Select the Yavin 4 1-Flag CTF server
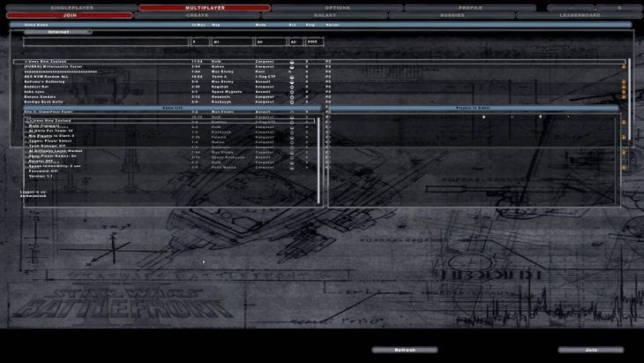644x363 pixels. coord(319,77)
